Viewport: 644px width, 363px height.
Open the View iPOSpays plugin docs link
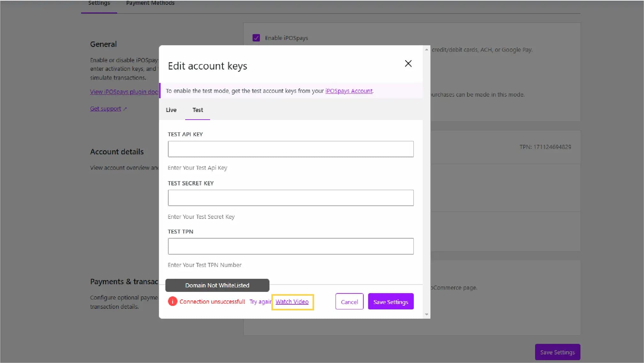pos(124,92)
